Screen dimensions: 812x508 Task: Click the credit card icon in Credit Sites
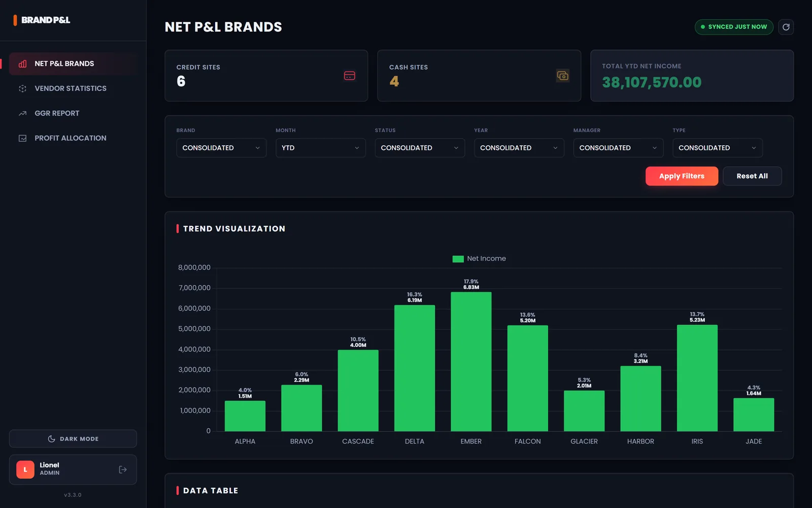[x=349, y=76]
